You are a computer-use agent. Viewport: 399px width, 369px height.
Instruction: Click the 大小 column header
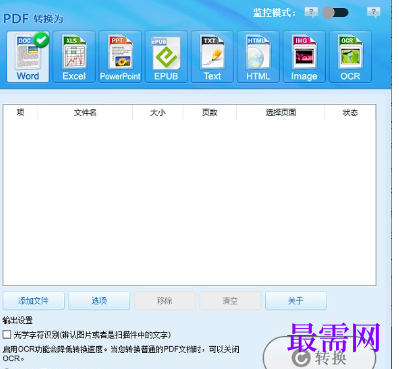[x=158, y=113]
